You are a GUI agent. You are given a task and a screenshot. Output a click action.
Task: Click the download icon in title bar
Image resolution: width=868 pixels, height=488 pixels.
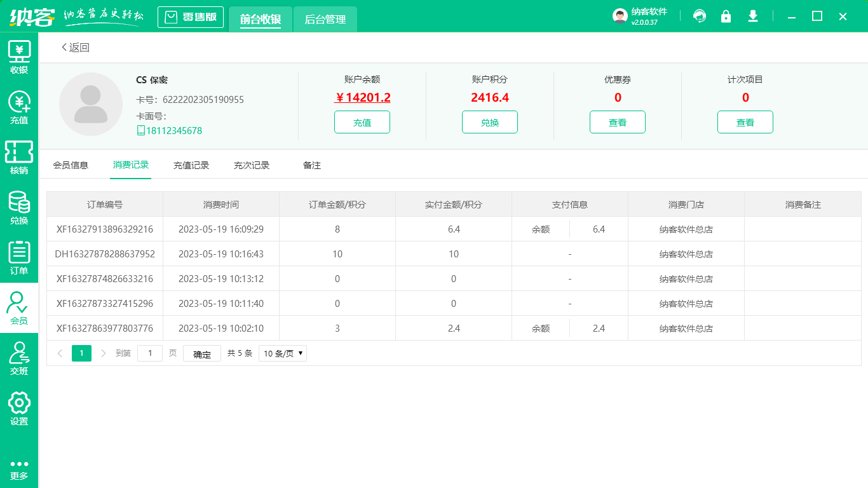[x=753, y=17]
